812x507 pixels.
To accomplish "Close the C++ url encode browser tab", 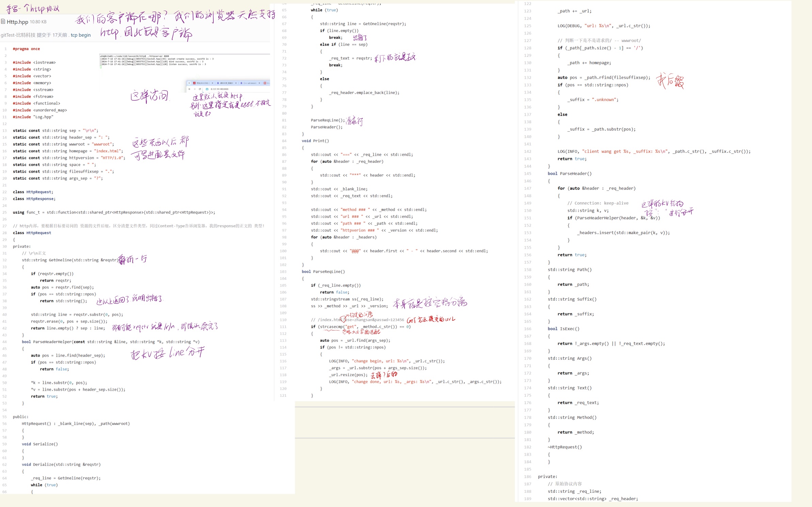I will point(259,83).
